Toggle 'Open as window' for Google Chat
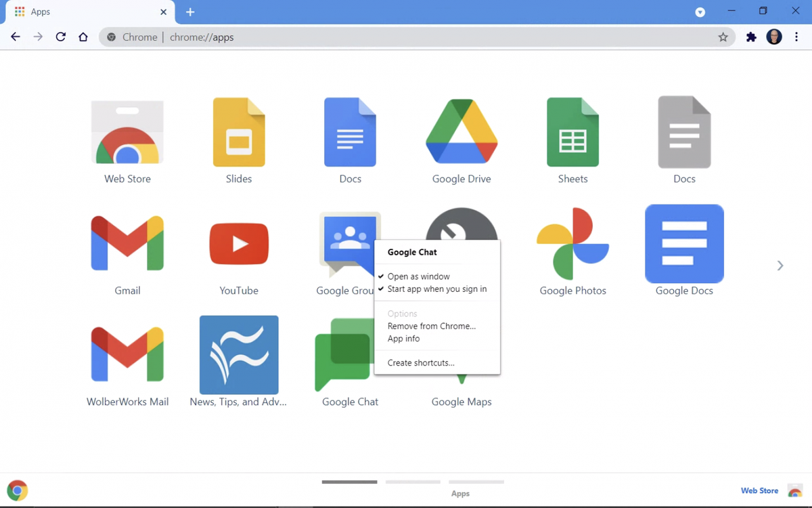Viewport: 812px width, 508px height. (x=419, y=276)
